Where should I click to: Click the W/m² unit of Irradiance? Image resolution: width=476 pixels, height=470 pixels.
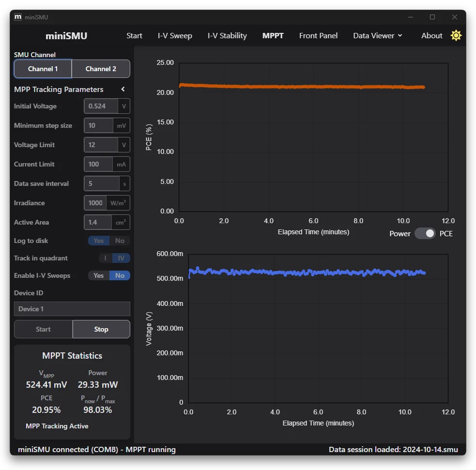[x=118, y=203]
